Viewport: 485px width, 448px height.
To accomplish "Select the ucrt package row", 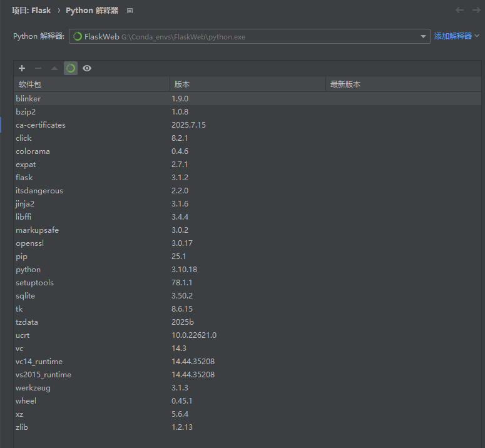I will coord(247,335).
